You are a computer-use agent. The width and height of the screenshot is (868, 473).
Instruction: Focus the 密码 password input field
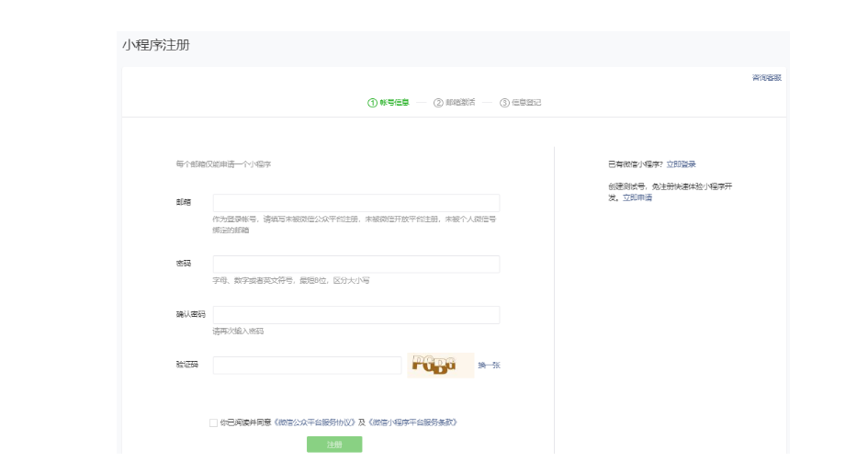click(x=356, y=264)
